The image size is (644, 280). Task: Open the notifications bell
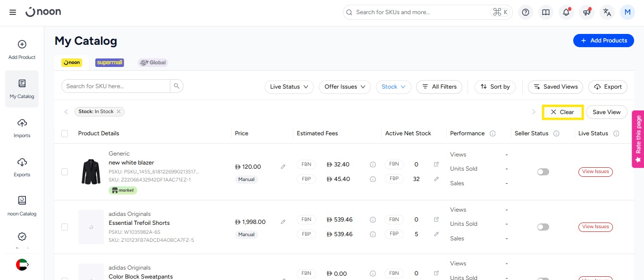(566, 12)
